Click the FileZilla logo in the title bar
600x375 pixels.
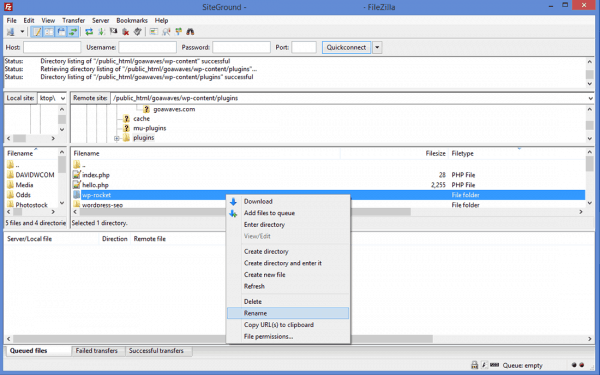point(8,7)
